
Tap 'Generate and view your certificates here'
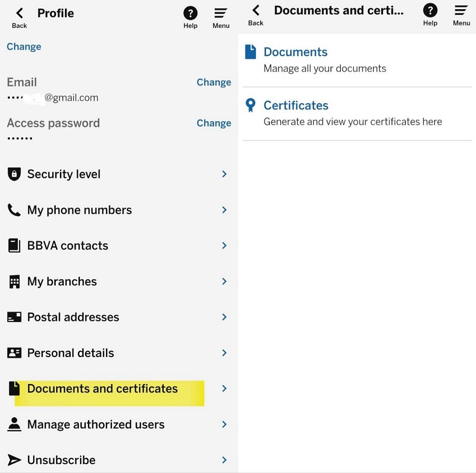[x=353, y=122]
